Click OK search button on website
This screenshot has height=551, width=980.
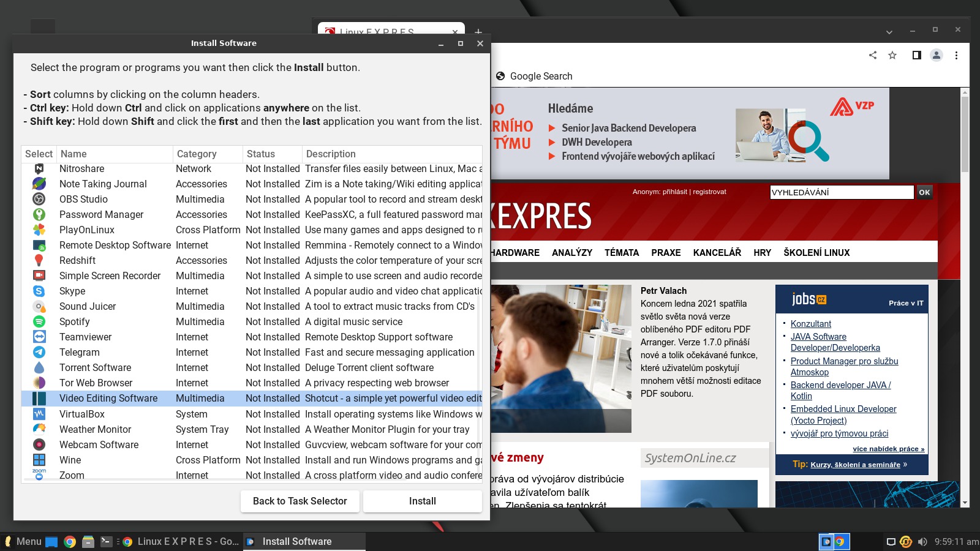[x=924, y=192]
